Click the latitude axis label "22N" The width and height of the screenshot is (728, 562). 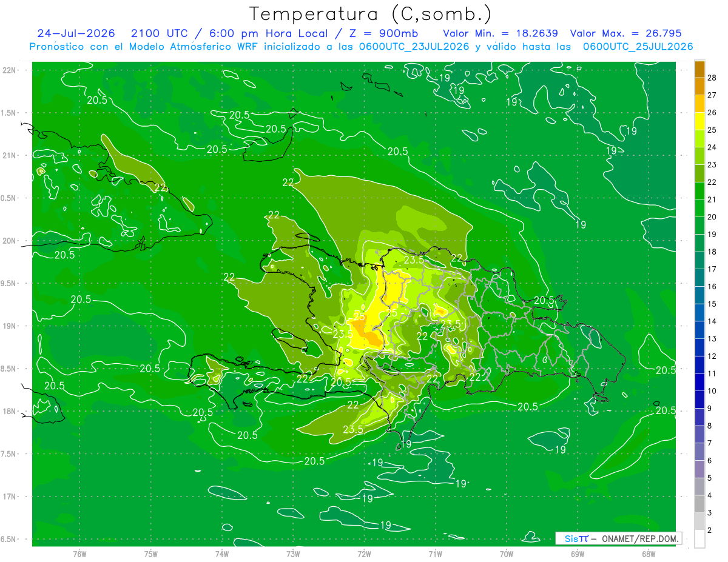(x=9, y=70)
